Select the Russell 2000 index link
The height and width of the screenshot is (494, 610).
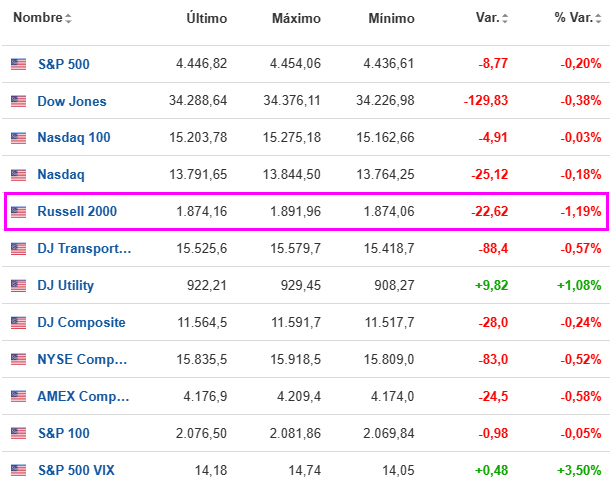(77, 212)
